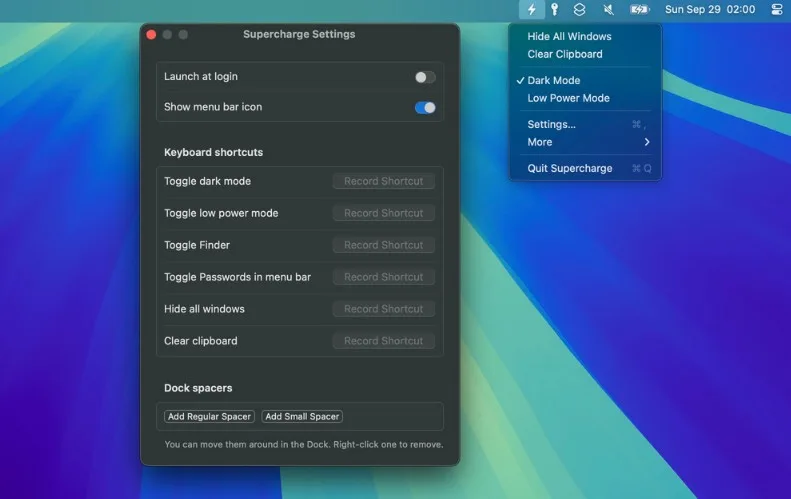Click the muted speaker icon in menu bar
Image resolution: width=791 pixels, height=499 pixels.
tap(608, 9)
